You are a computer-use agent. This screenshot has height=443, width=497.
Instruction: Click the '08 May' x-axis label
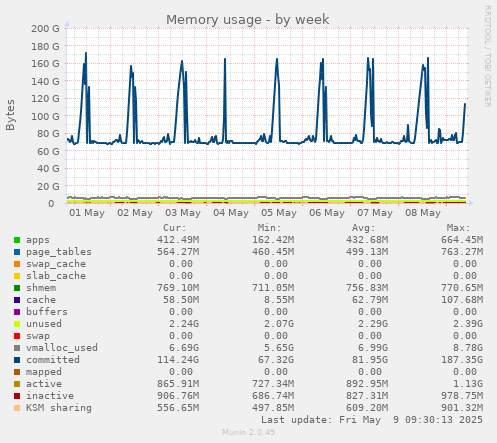(423, 213)
